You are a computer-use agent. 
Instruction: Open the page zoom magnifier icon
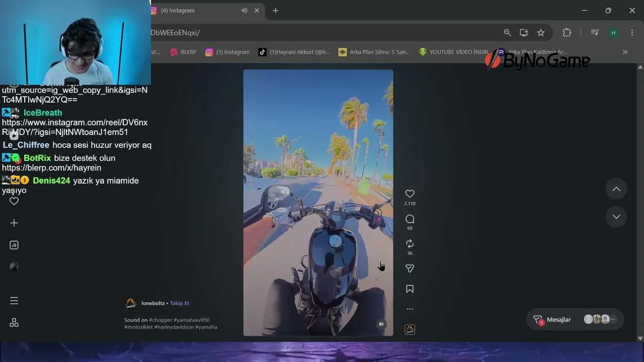[507, 33]
